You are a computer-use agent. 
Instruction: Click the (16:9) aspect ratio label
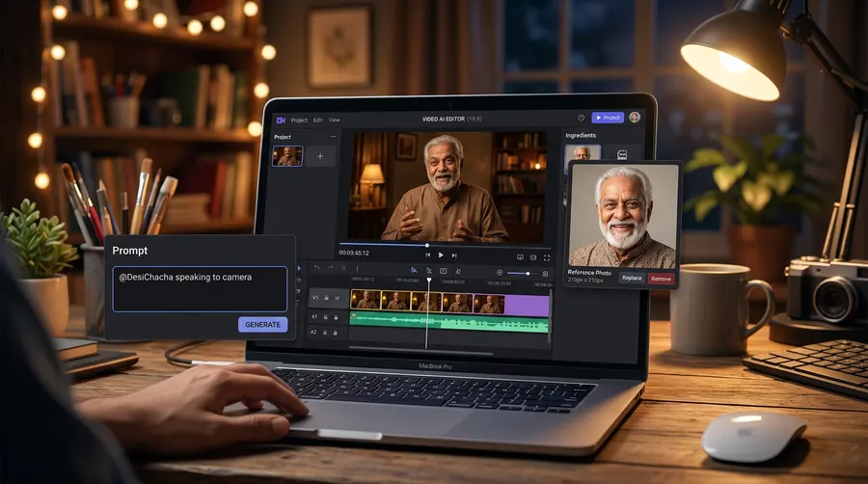point(475,119)
